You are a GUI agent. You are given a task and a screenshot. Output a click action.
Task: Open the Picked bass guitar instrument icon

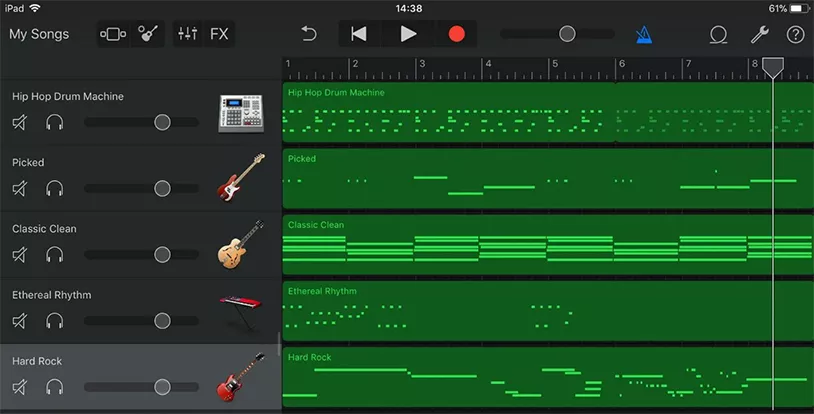click(x=241, y=178)
